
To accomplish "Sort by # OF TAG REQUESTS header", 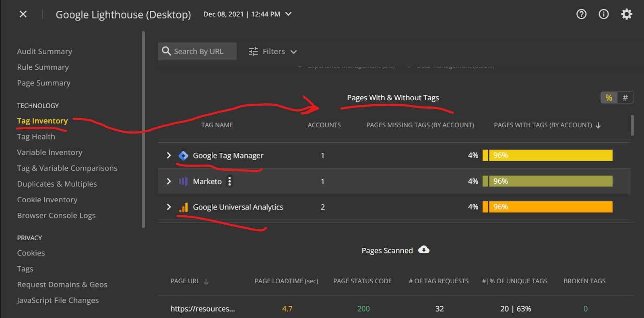I will pyautogui.click(x=439, y=281).
